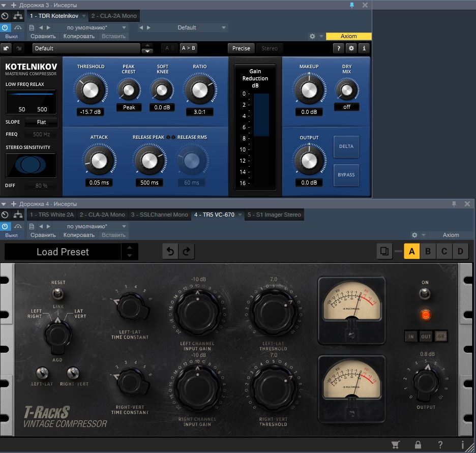The width and height of the screenshot is (476, 453).
Task: Open TDR Kotelnikov tab dropdown arrow
Action: 84,16
